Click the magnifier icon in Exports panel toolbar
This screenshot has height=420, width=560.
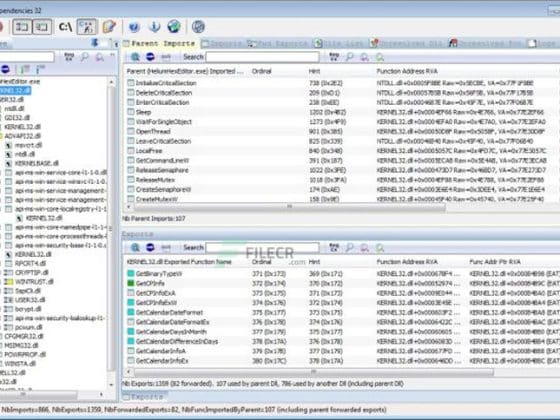tap(135, 247)
